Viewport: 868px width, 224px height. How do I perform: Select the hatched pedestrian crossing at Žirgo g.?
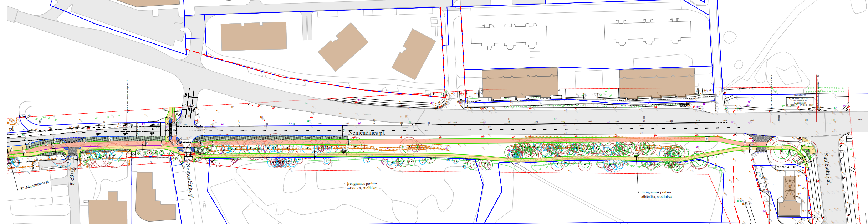tap(72, 151)
